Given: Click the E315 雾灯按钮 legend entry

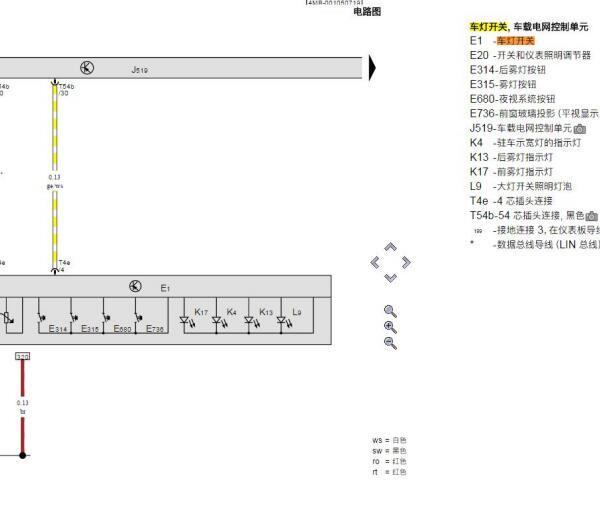Looking at the screenshot, I should click(x=503, y=84).
